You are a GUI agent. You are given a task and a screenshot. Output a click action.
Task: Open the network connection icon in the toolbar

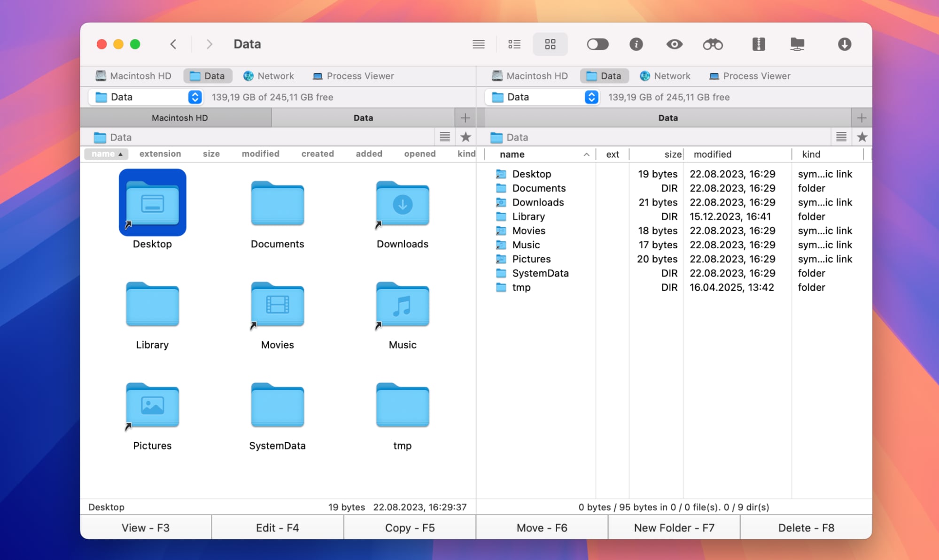click(797, 44)
